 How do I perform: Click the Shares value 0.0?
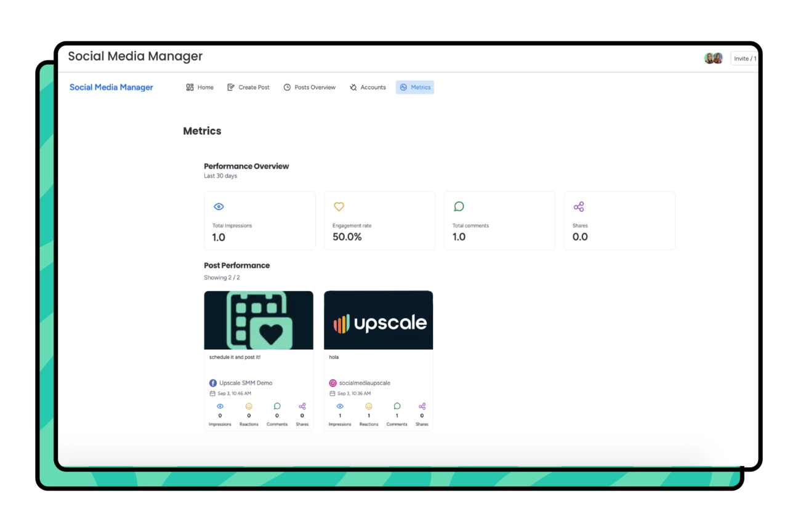click(580, 237)
